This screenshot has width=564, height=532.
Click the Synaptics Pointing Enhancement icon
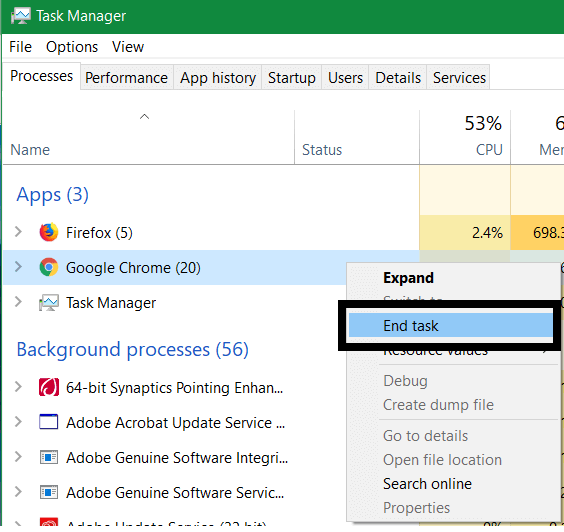[x=49, y=387]
